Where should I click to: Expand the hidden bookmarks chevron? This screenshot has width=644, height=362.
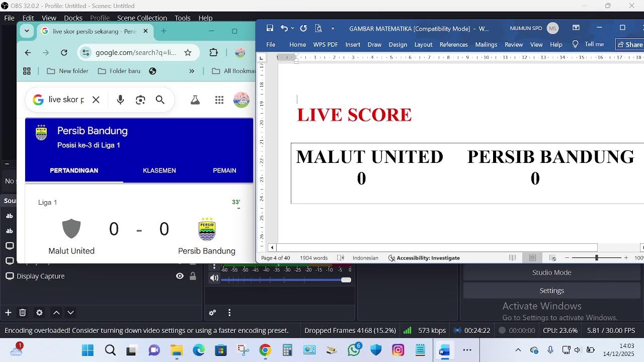pos(192,71)
